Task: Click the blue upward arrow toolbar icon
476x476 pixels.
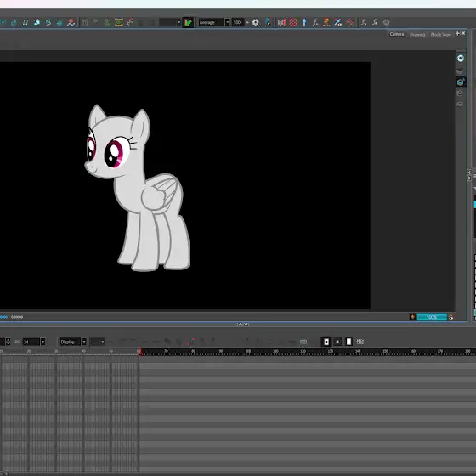Action: (x=304, y=22)
